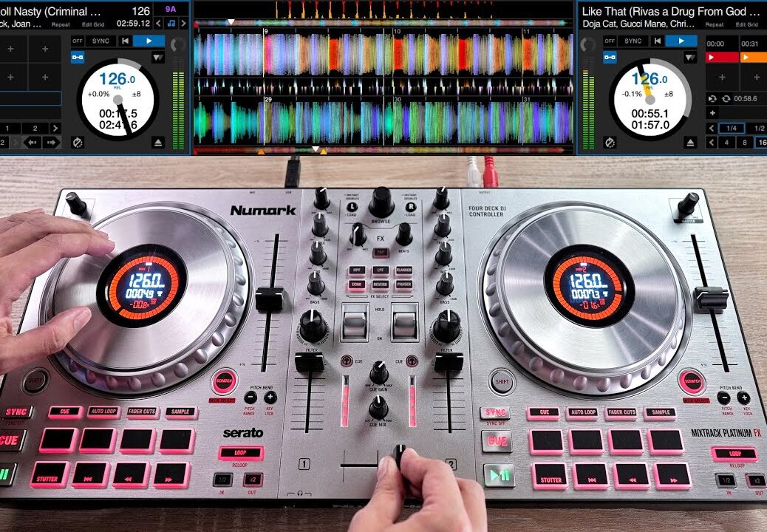The width and height of the screenshot is (767, 532).
Task: Click the 00:58.6 loop time
Action: click(746, 99)
